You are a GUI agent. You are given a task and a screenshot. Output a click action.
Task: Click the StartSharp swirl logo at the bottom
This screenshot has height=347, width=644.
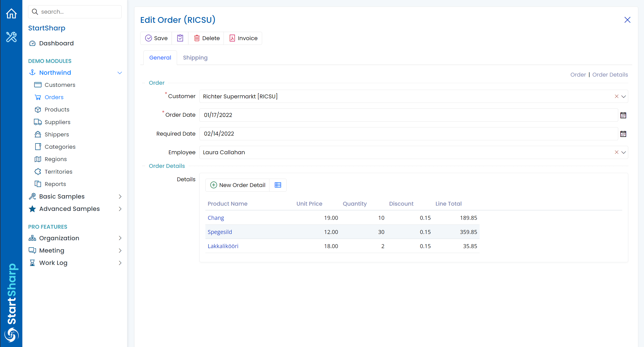click(x=11, y=335)
